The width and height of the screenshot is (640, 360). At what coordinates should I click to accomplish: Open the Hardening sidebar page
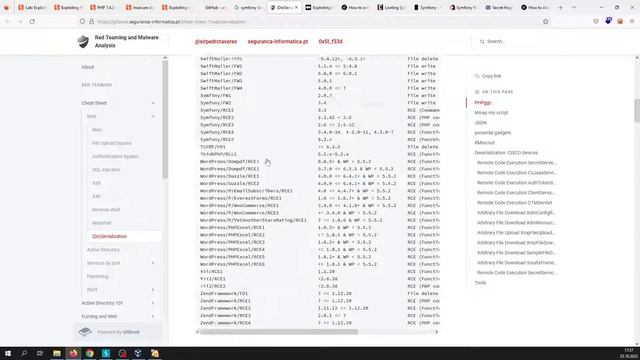pyautogui.click(x=98, y=276)
